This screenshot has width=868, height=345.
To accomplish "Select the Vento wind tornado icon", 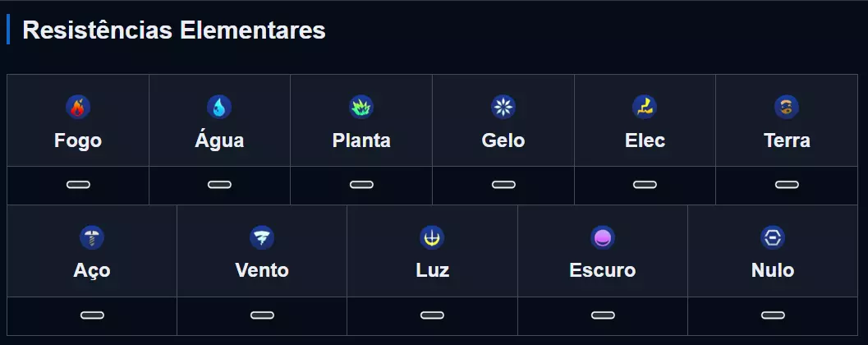I will pyautogui.click(x=262, y=237).
